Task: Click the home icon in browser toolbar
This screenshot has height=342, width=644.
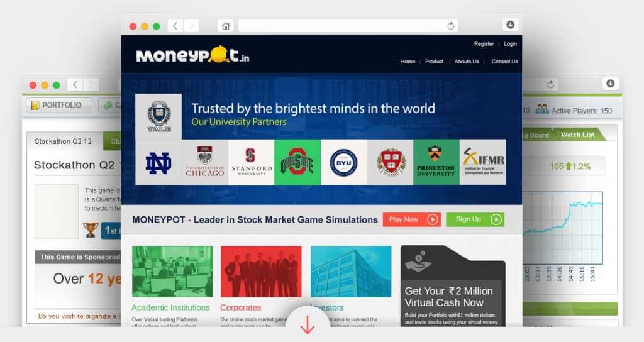Action: point(226,26)
